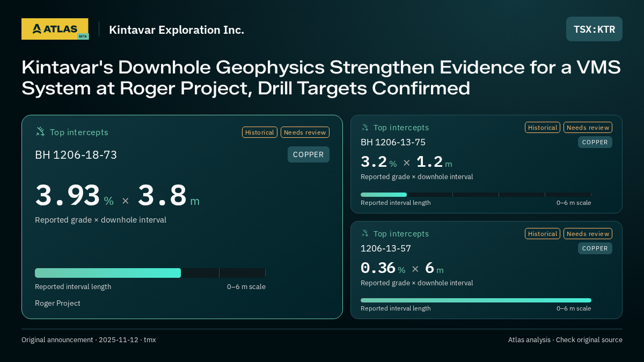This screenshot has height=362, width=644.
Task: Click the 3.8 m interval value
Action: [x=169, y=196]
